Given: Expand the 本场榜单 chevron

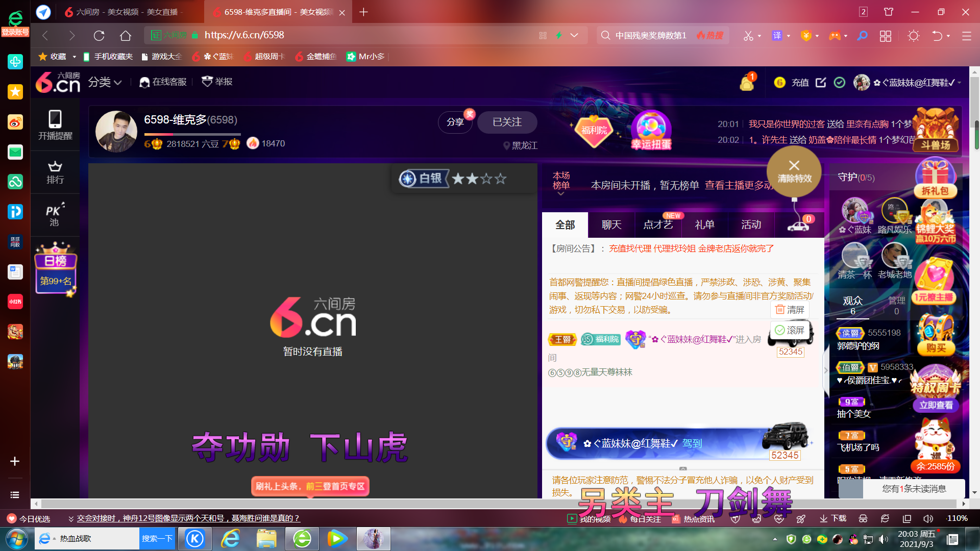Looking at the screenshot, I should [x=560, y=193].
